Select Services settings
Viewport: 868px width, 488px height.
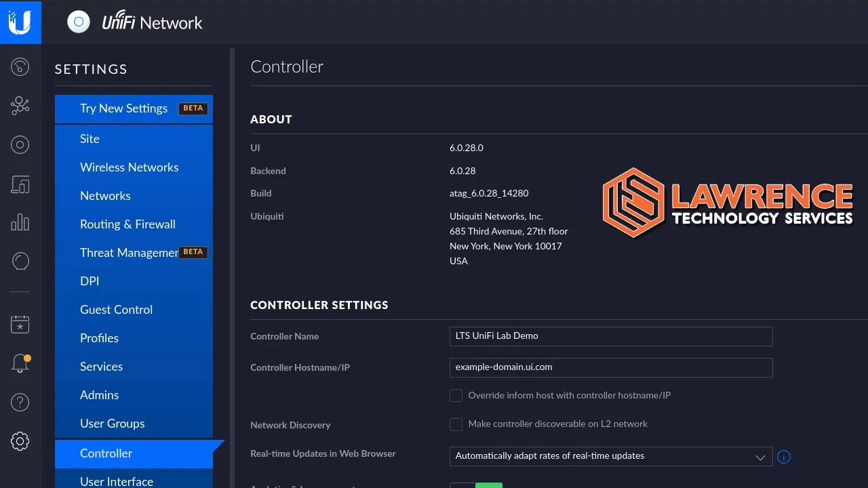pos(134,366)
